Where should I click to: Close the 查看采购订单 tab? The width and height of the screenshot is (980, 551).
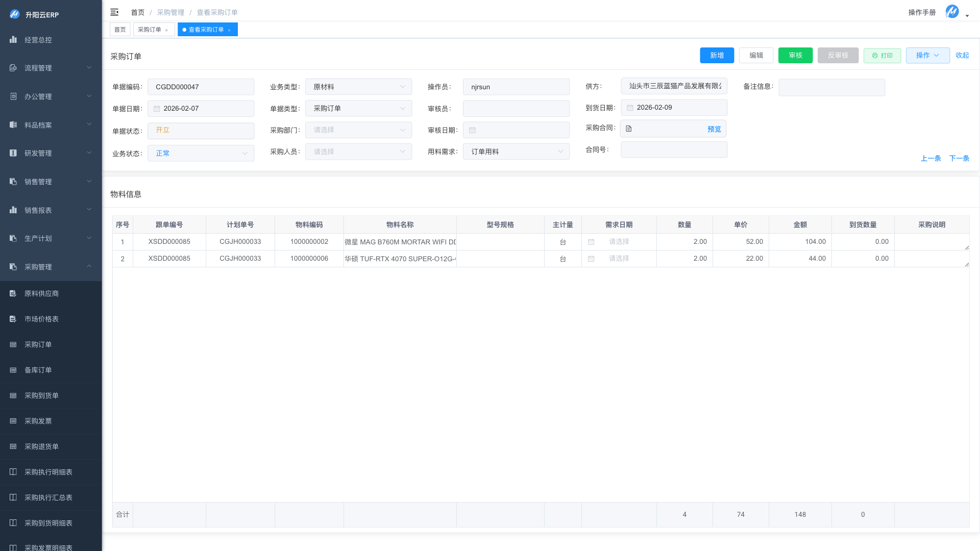tap(229, 30)
